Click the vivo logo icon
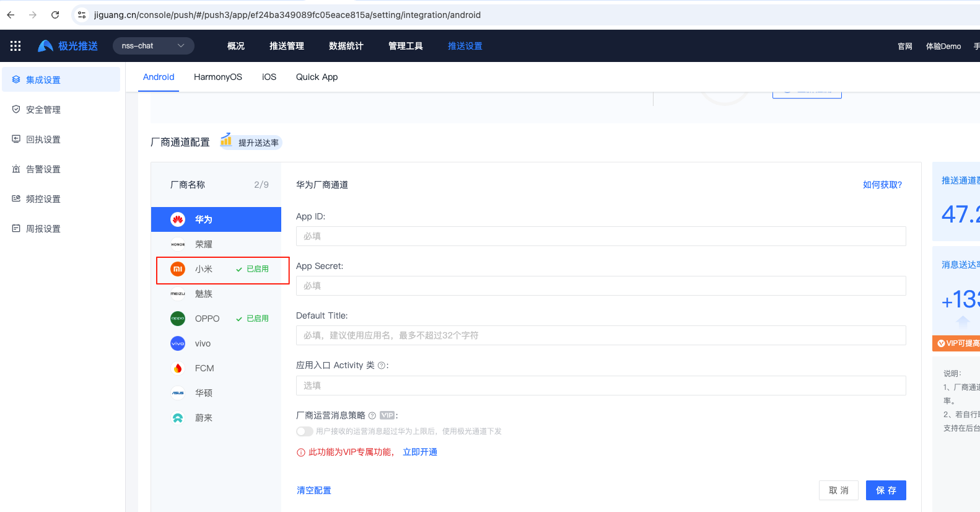The width and height of the screenshot is (980, 512). tap(178, 343)
